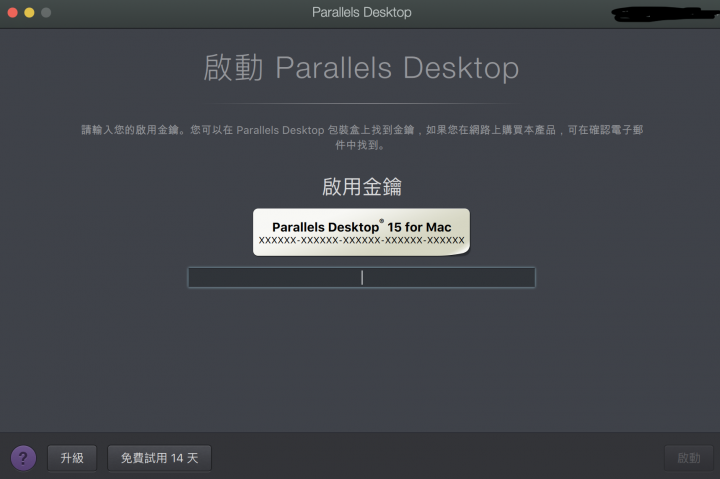This screenshot has height=479, width=720.
Task: Close the Parallels Desktop window with red button
Action: [13, 12]
